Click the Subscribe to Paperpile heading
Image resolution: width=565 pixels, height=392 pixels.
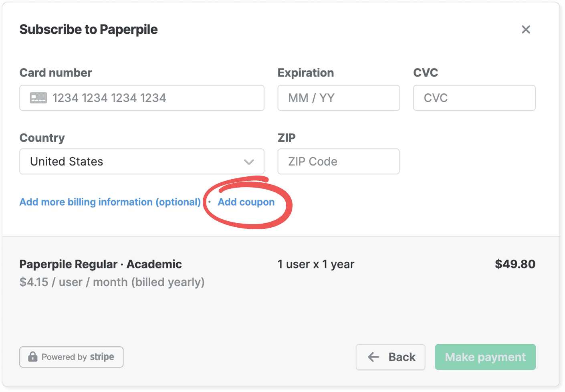(x=89, y=29)
